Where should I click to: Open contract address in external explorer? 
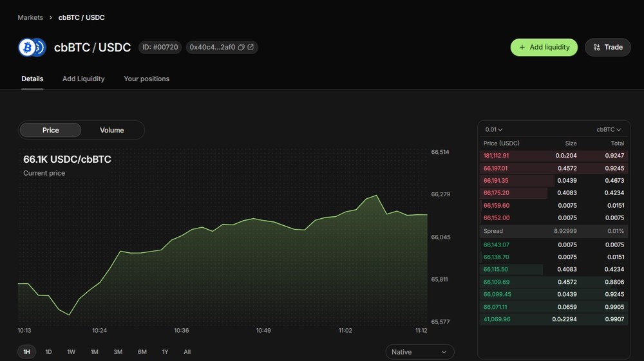click(251, 47)
